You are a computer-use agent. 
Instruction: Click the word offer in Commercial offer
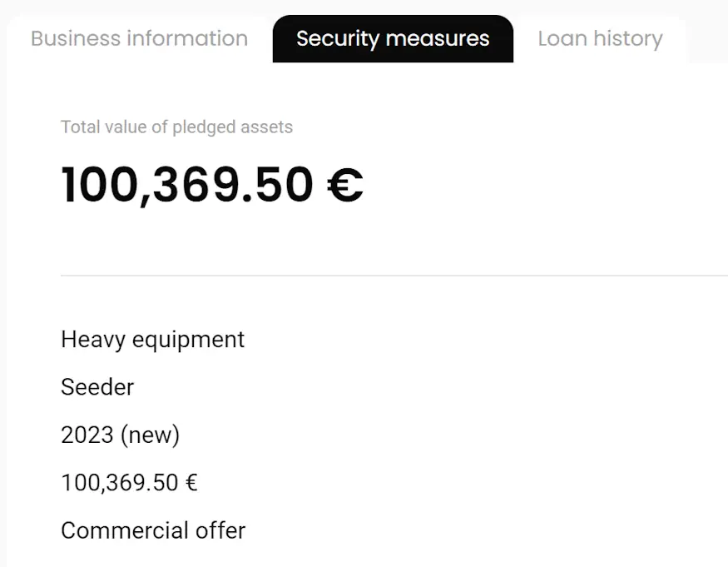pyautogui.click(x=220, y=530)
